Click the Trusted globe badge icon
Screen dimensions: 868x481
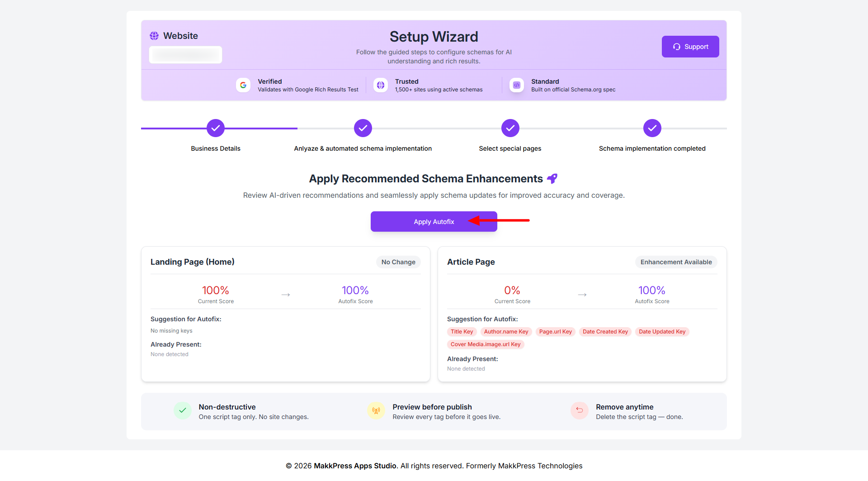381,85
